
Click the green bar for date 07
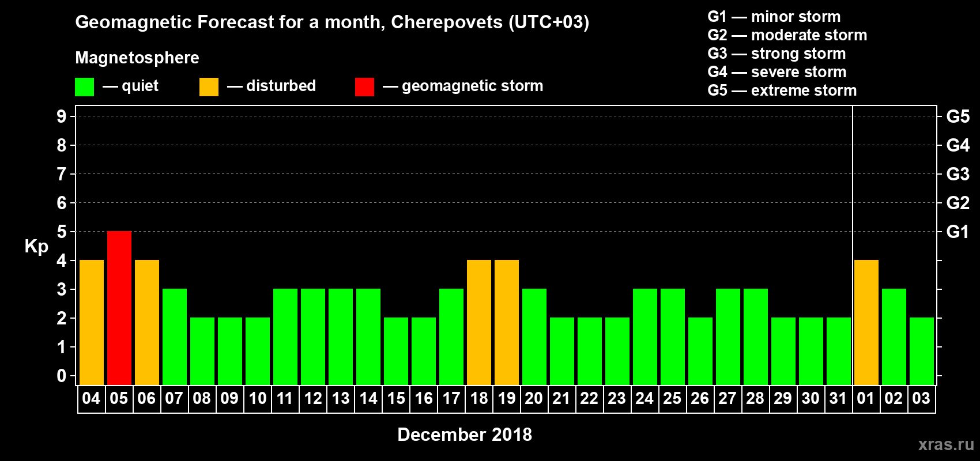pos(175,337)
